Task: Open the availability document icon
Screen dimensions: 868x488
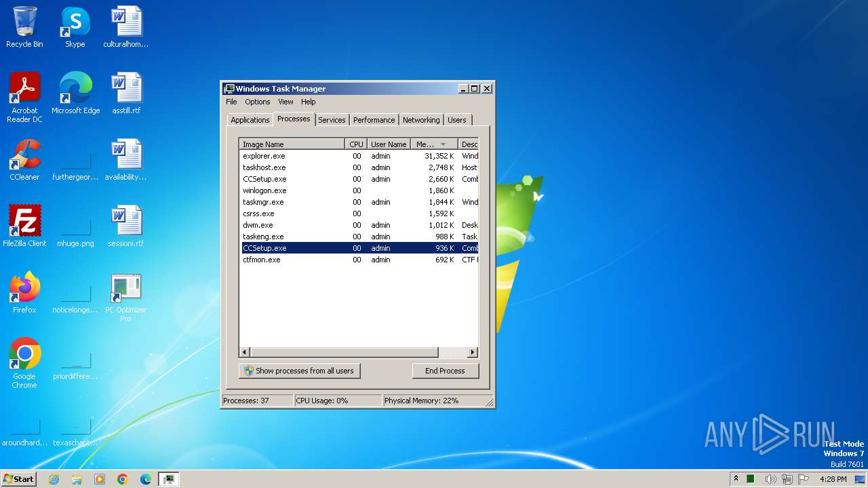Action: click(x=125, y=160)
